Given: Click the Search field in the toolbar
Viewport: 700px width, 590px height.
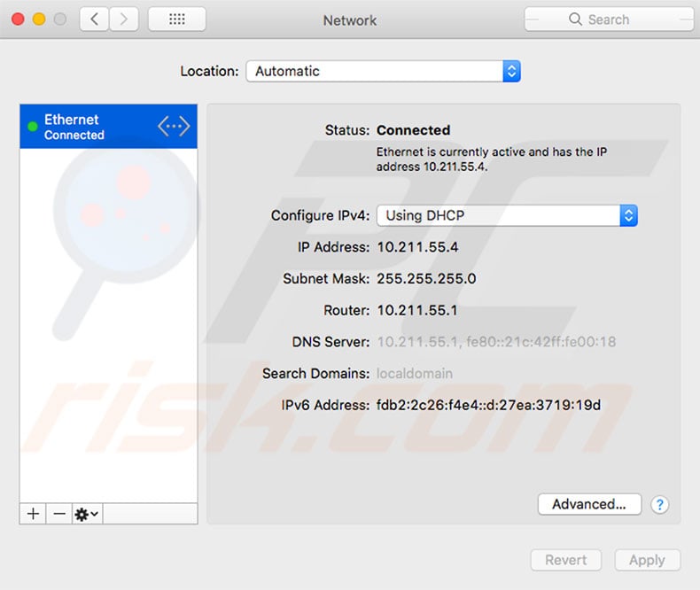Looking at the screenshot, I should tap(609, 19).
